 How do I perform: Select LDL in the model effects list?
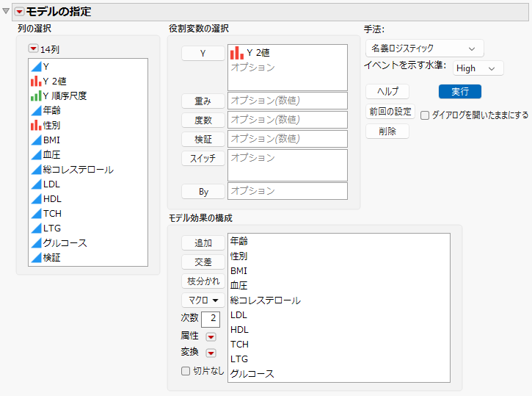[238, 315]
